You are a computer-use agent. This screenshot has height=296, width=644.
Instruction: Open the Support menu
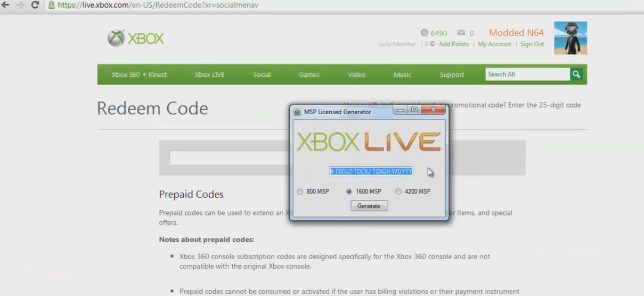[x=452, y=75]
